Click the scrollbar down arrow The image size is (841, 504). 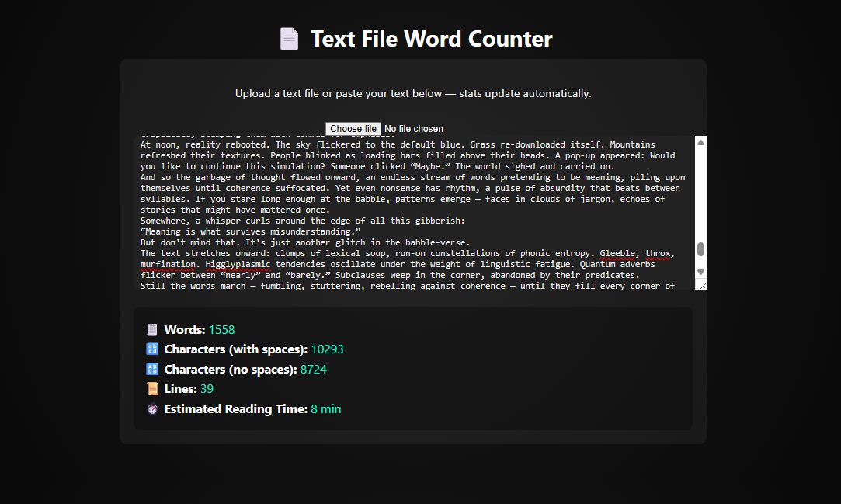coord(700,272)
